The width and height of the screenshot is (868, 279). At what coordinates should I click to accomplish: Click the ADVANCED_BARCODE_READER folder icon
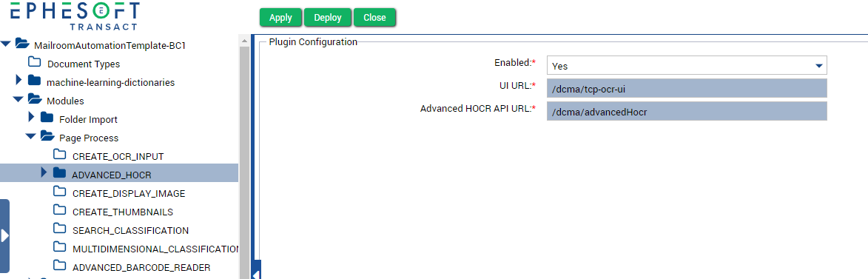59,266
